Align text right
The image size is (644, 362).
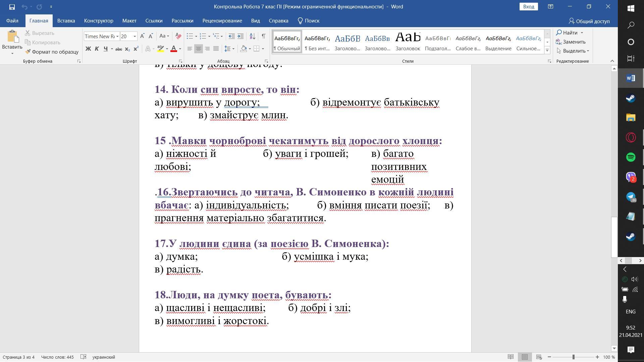click(x=207, y=49)
